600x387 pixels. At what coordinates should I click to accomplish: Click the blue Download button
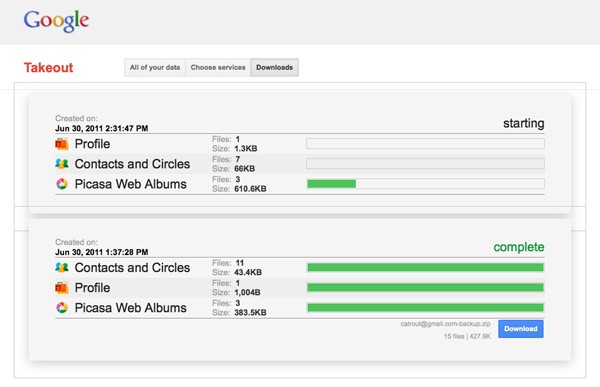point(520,329)
